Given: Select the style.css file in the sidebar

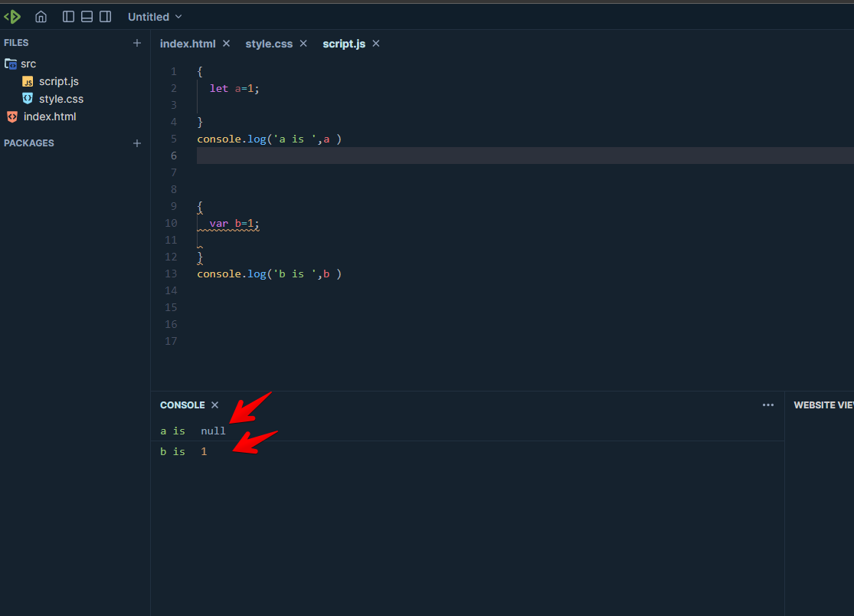Looking at the screenshot, I should point(61,98).
